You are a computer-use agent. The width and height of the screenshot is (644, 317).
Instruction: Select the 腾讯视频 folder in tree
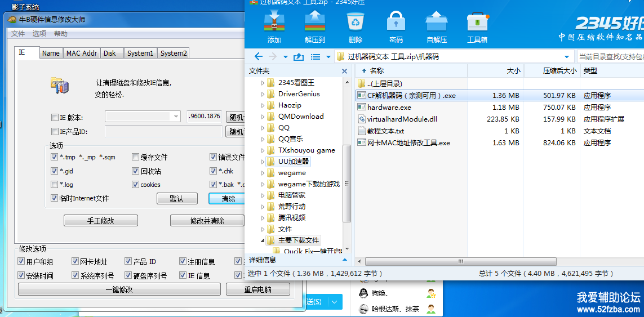292,218
